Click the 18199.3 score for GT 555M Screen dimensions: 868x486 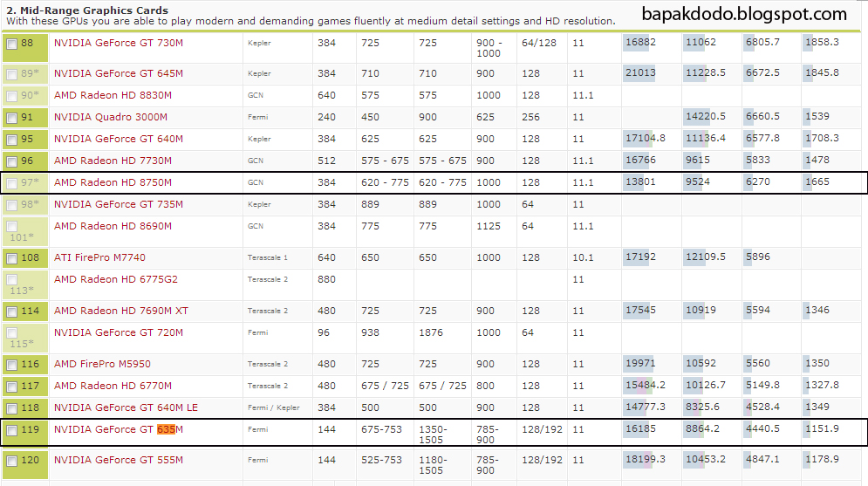tap(646, 459)
